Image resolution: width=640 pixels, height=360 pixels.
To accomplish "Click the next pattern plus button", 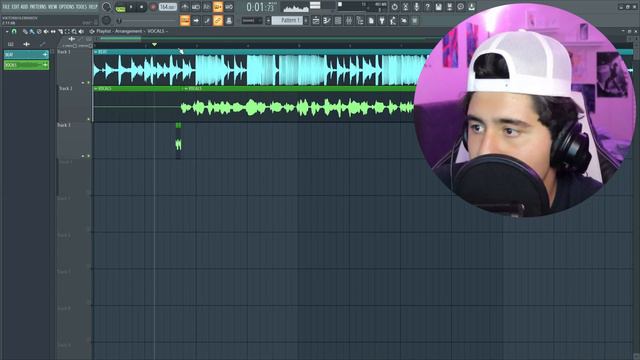I will [x=306, y=20].
